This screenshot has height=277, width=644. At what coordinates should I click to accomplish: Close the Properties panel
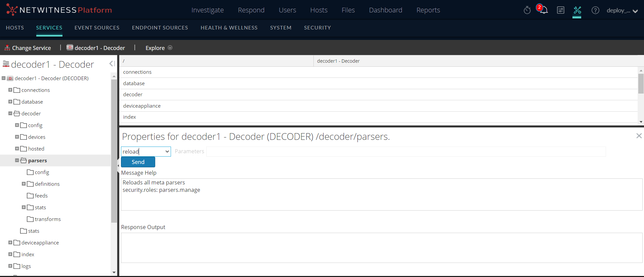(x=639, y=136)
